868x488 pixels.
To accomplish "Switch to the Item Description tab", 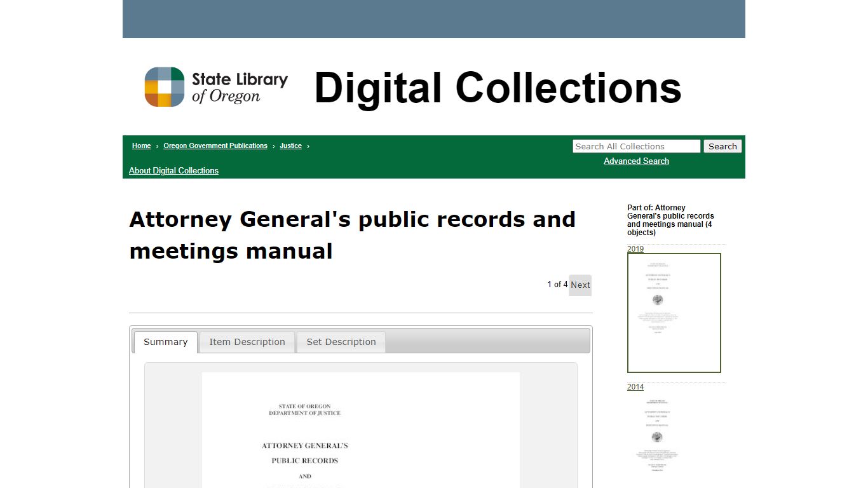I will point(247,342).
